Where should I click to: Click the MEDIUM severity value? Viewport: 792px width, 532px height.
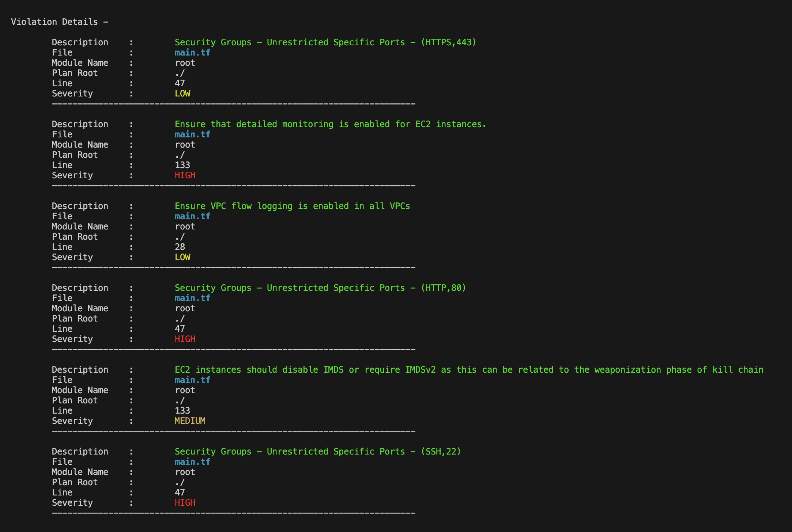(190, 421)
